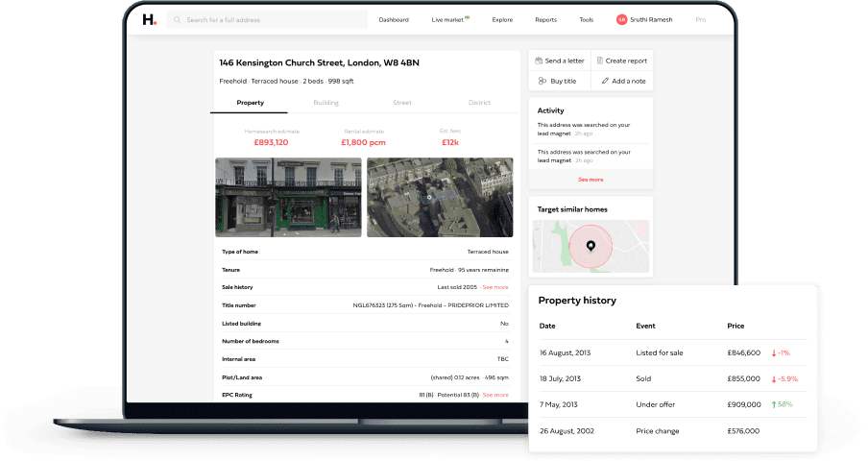Click the H. logo in the navbar

click(148, 19)
